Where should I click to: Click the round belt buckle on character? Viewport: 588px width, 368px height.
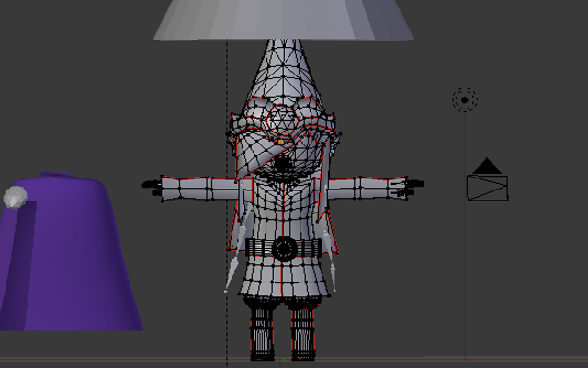[x=284, y=248]
